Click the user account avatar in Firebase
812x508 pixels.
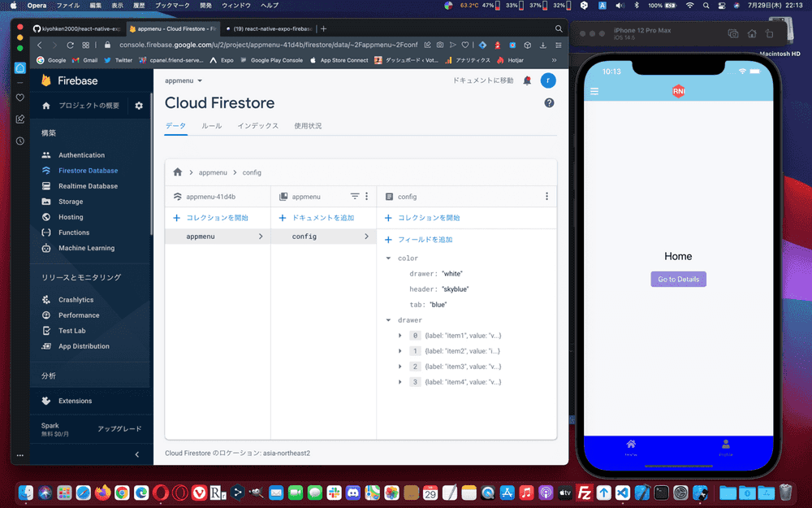[x=548, y=80]
